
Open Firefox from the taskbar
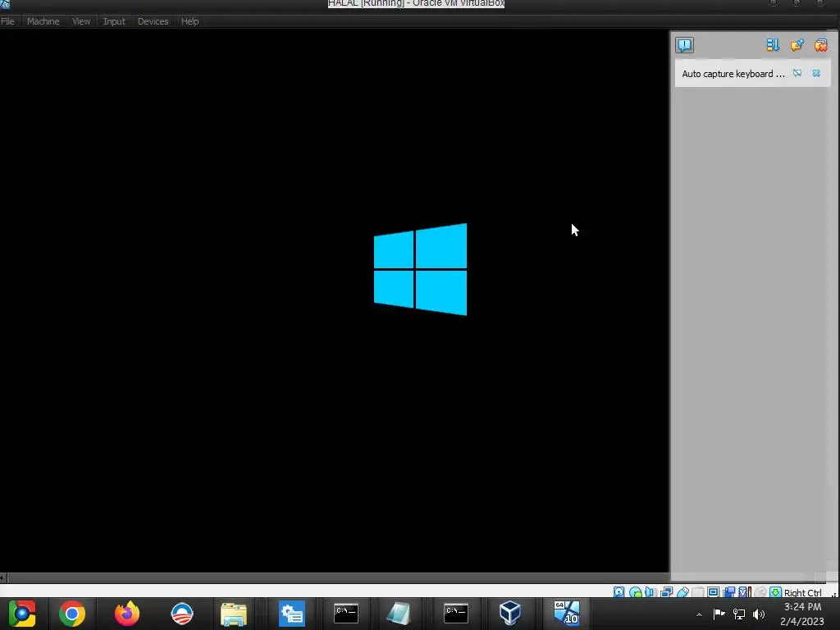coord(127,614)
